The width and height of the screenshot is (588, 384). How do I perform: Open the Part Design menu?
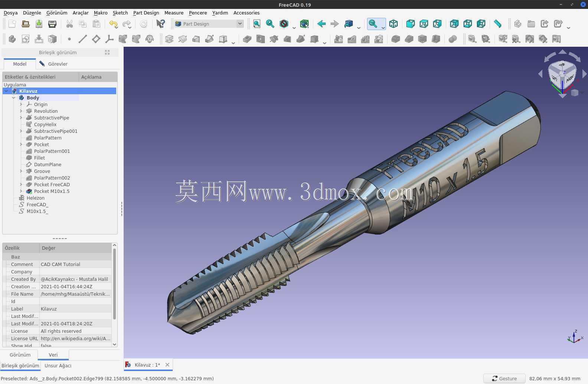click(x=146, y=13)
